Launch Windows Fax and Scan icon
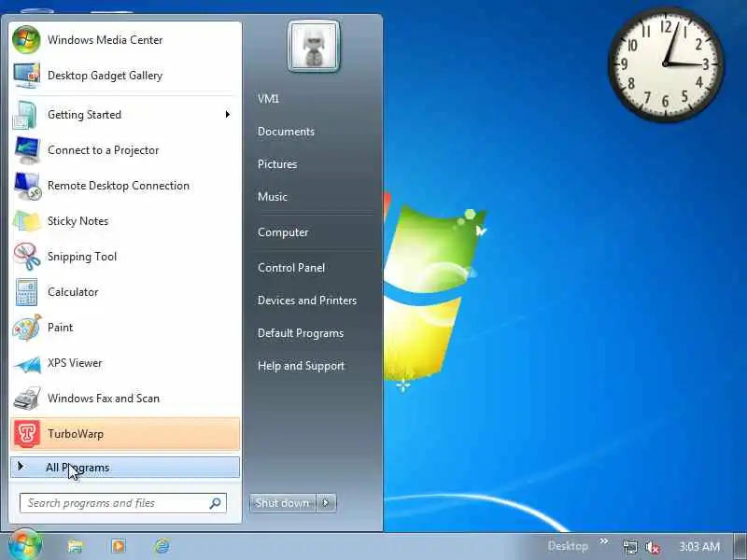The width and height of the screenshot is (747, 560). 27,399
